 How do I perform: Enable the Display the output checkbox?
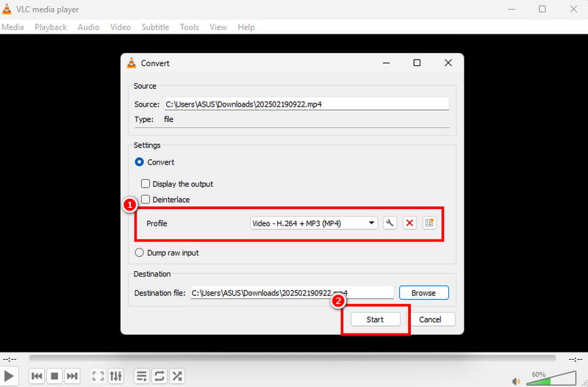pos(146,184)
